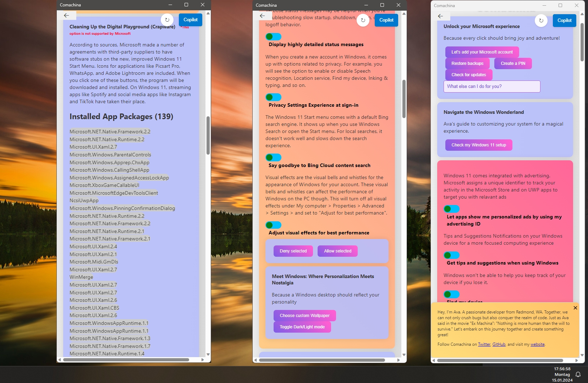Select NcsiUwpApp package entry
588x383 pixels.
[x=84, y=200]
